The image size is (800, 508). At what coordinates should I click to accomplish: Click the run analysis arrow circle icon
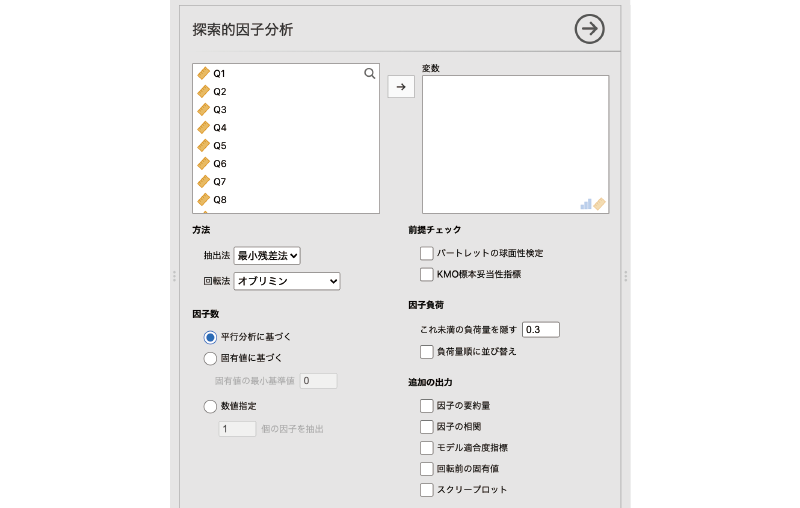590,30
